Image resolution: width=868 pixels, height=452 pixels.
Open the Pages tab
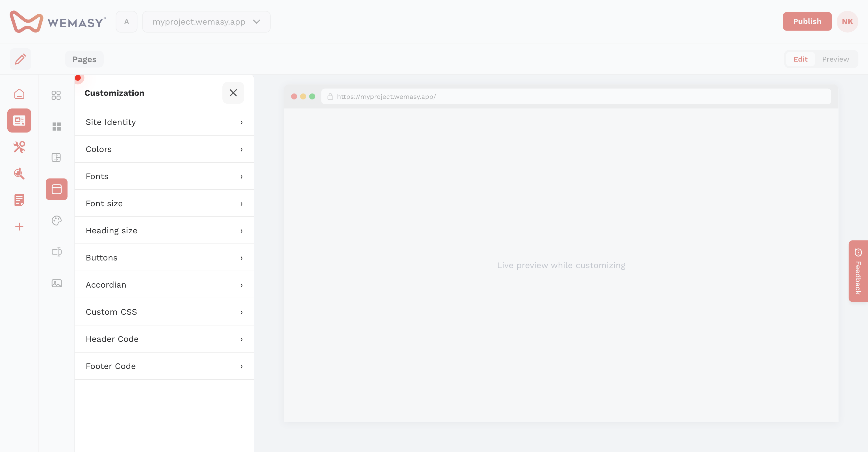point(84,59)
